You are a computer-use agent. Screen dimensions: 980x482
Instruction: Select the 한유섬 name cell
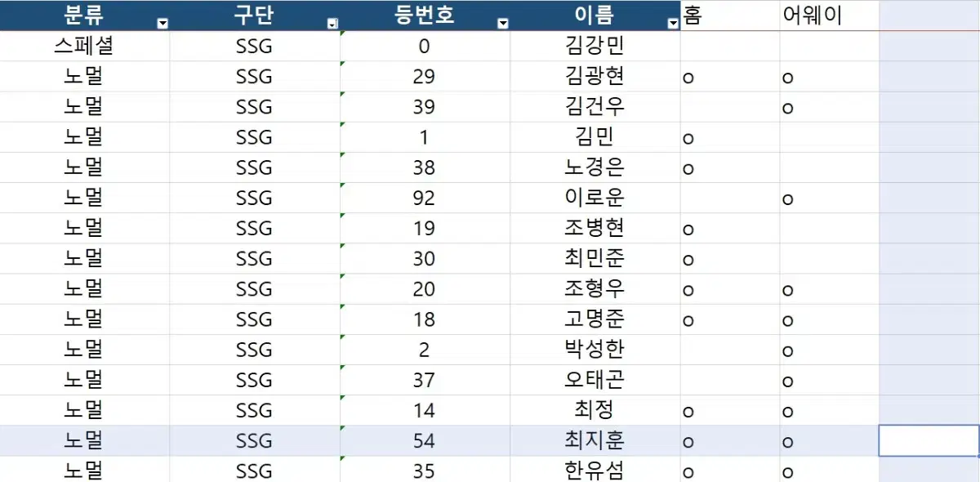(595, 471)
